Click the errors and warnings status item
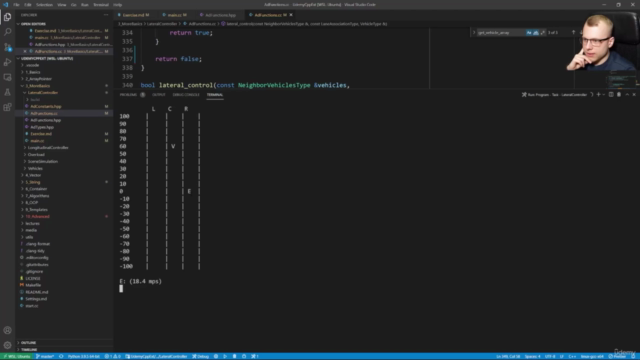Screen dimensions: 640x360 pos(113,356)
